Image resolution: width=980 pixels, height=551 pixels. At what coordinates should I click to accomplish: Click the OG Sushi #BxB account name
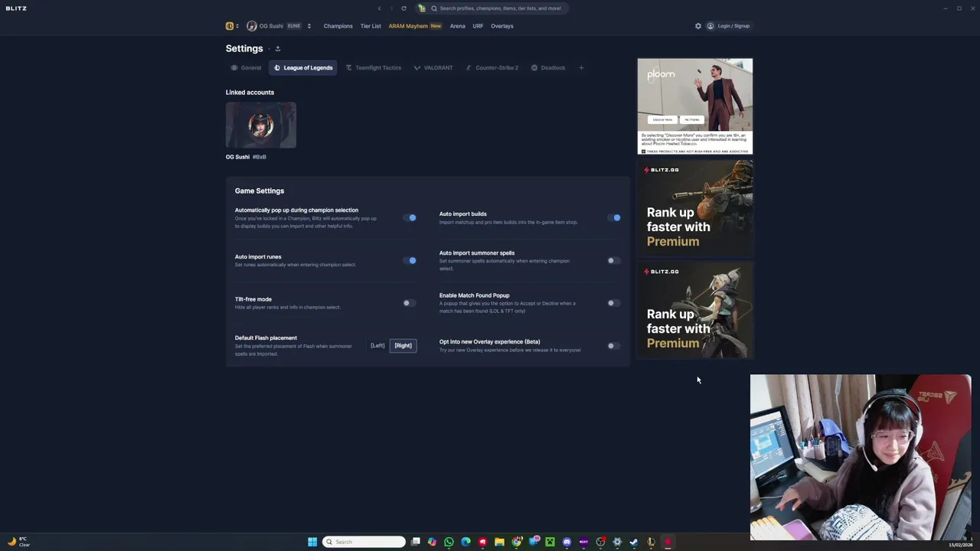246,157
